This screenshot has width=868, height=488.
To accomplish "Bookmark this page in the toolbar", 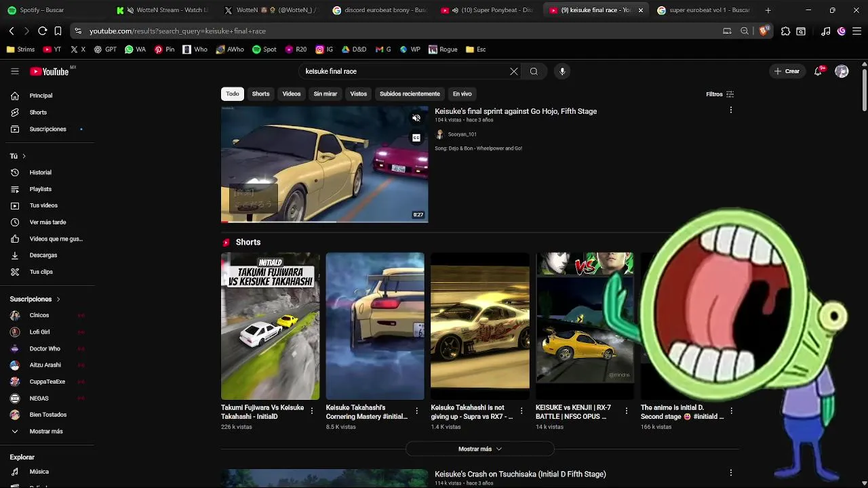I will coord(58,30).
